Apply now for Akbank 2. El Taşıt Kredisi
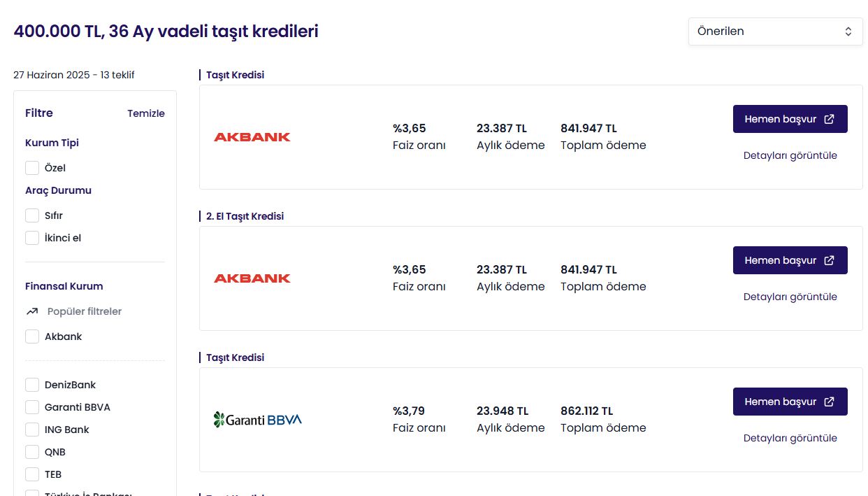Viewport: 868px width, 496px height. (x=790, y=260)
